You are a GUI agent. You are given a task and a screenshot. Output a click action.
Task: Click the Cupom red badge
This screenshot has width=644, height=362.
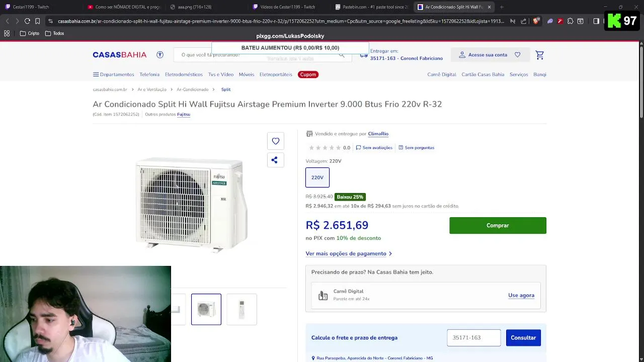pos(308,74)
